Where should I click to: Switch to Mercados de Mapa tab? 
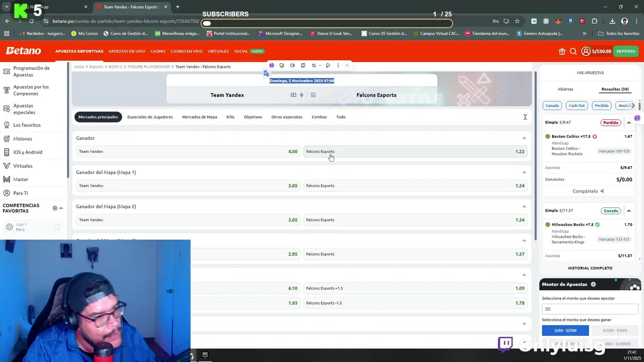pos(200,117)
